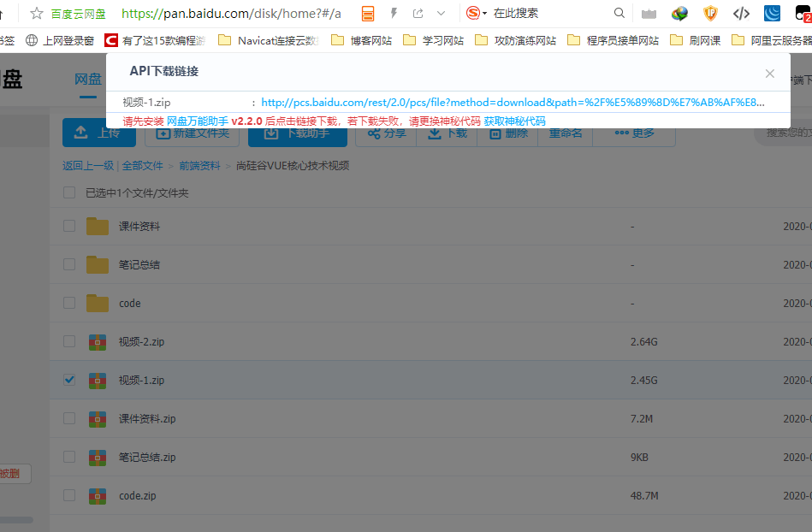
Task: Click the 笔记总结 folder icon
Action: [x=98, y=264]
